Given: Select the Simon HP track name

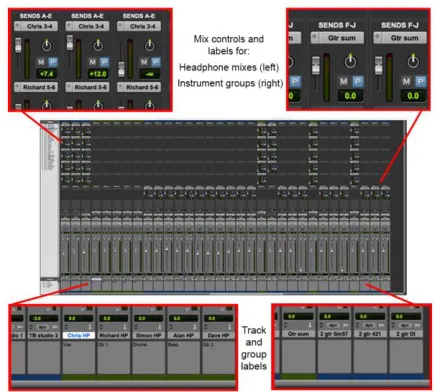Looking at the screenshot, I should (149, 336).
